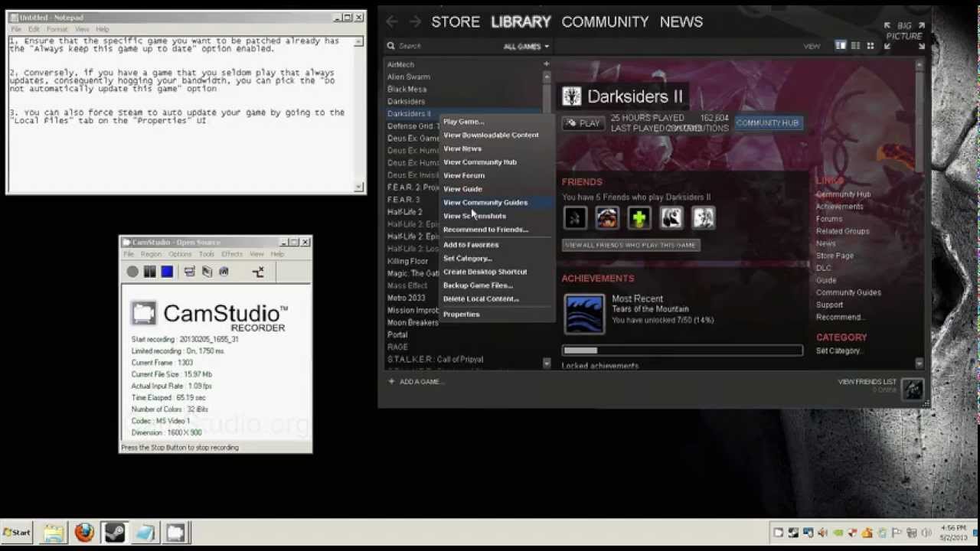Click the Tears of the Mountain achievement icon
980x551 pixels.
pos(584,314)
